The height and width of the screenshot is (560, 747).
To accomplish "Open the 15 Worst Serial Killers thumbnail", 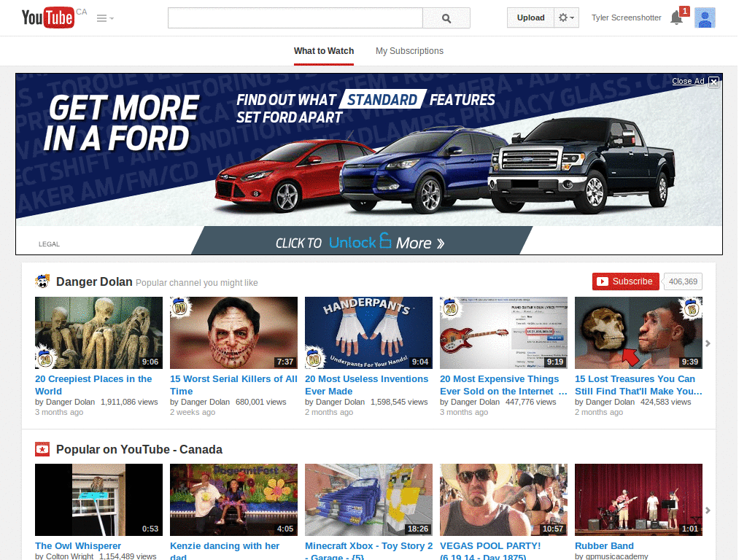I will click(x=233, y=332).
